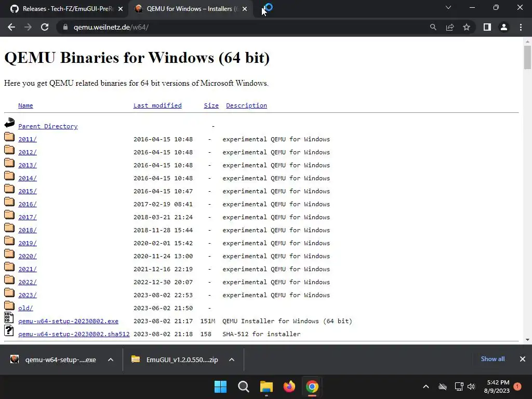Click Show all downloads
The height and width of the screenshot is (399, 532).
[493, 359]
